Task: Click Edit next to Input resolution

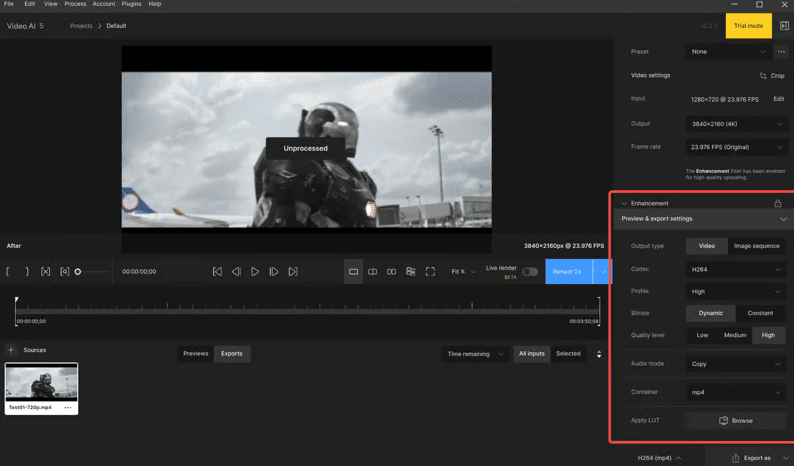Action: pyautogui.click(x=778, y=99)
